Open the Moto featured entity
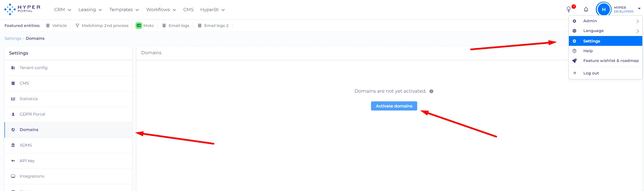Image resolution: width=644 pixels, height=191 pixels. [145, 26]
